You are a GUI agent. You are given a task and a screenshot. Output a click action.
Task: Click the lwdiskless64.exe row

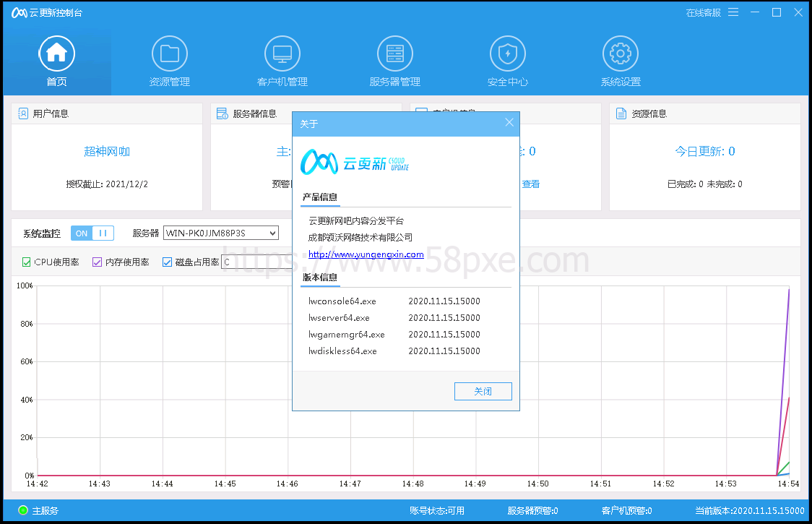(394, 351)
